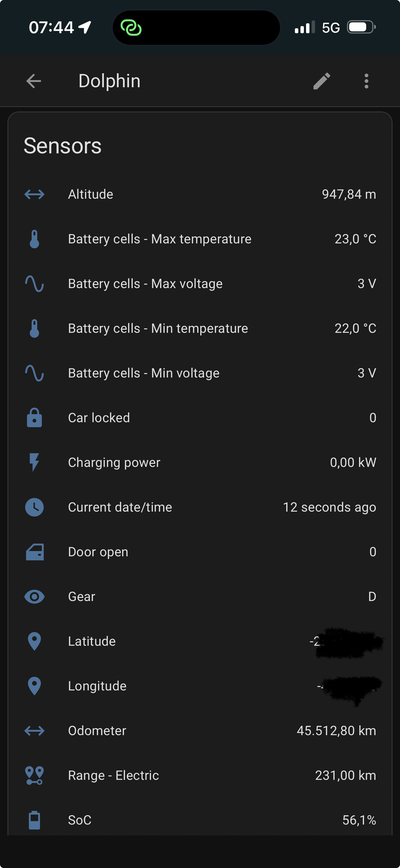This screenshot has height=868, width=400.
Task: Tap the Range - Electric map marker icon
Action: pos(34,775)
